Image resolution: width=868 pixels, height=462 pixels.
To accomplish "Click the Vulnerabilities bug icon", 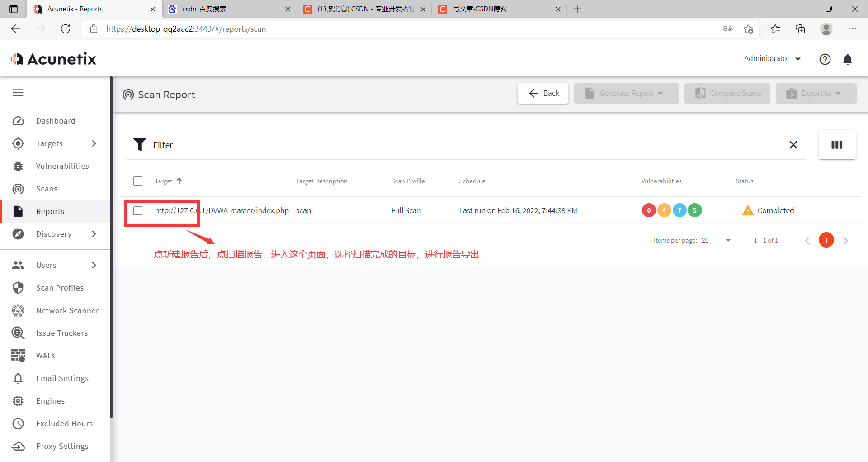I will (18, 166).
